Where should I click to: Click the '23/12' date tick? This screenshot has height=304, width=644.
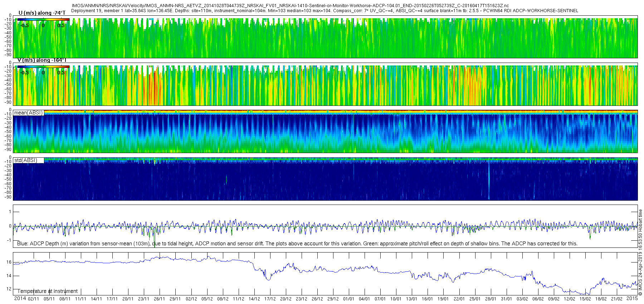301,299
